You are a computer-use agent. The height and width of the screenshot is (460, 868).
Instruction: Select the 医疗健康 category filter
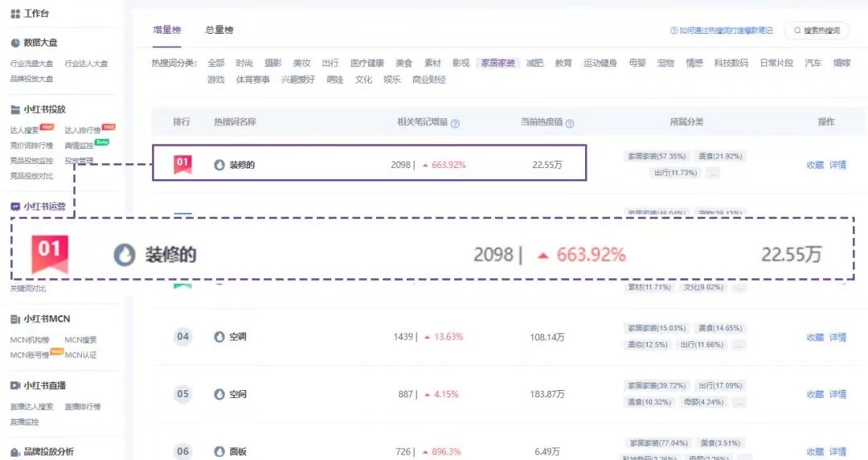click(367, 64)
